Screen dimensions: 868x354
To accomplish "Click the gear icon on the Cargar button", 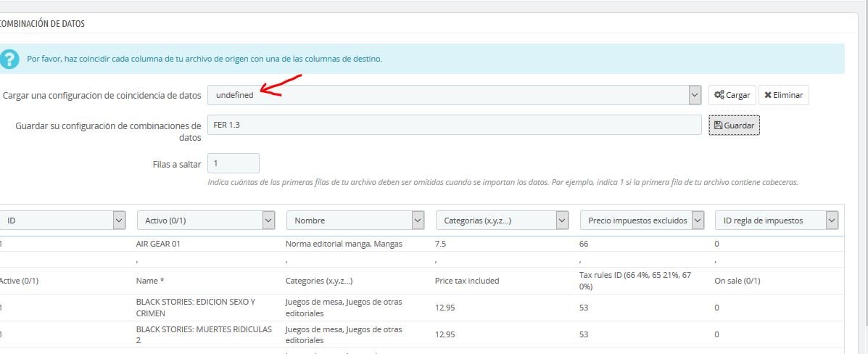I will pyautogui.click(x=719, y=95).
